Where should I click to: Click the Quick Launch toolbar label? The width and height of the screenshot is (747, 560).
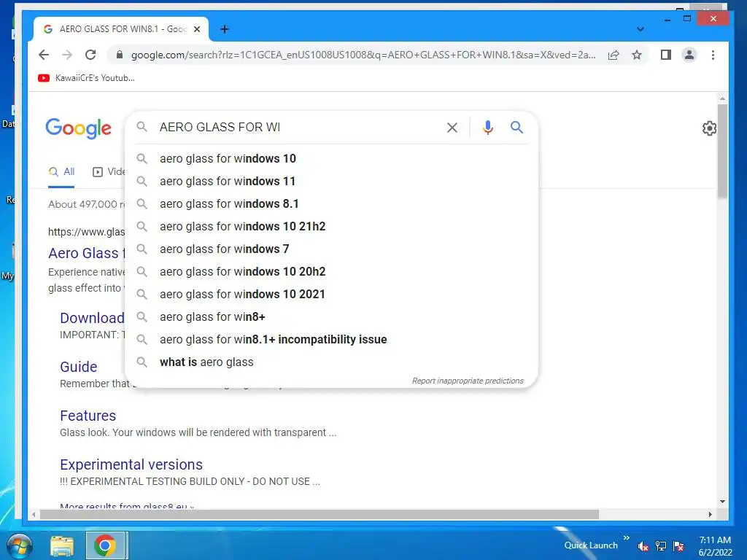click(591, 545)
